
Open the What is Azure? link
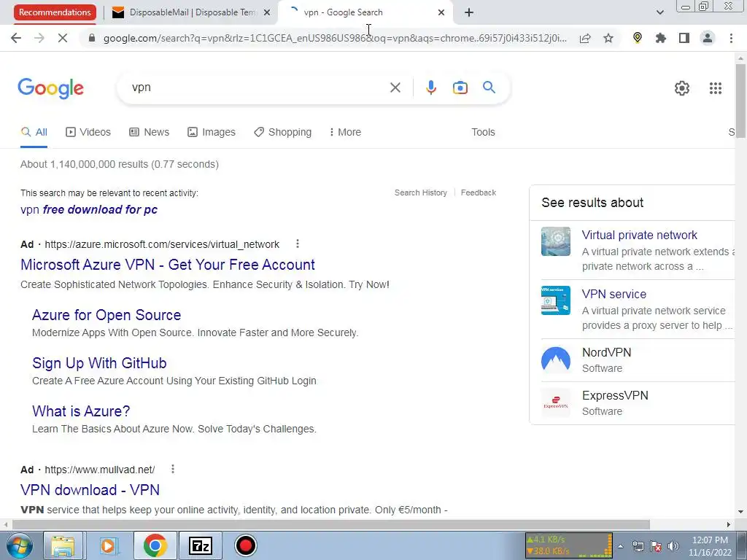81,411
